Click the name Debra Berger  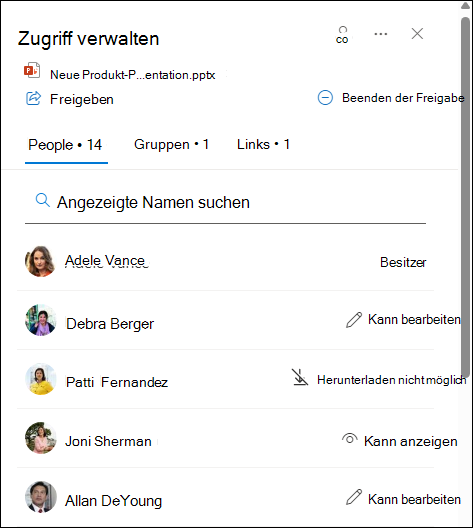point(110,324)
